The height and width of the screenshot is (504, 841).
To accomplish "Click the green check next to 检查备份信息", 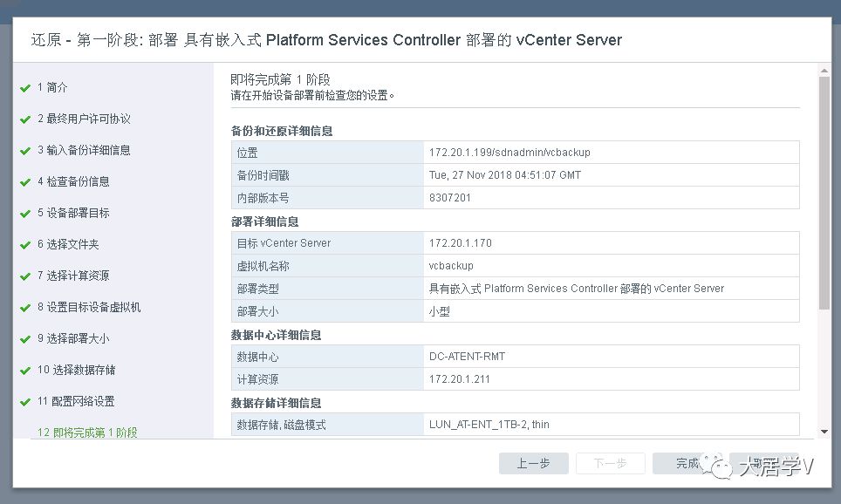I will pos(25,181).
